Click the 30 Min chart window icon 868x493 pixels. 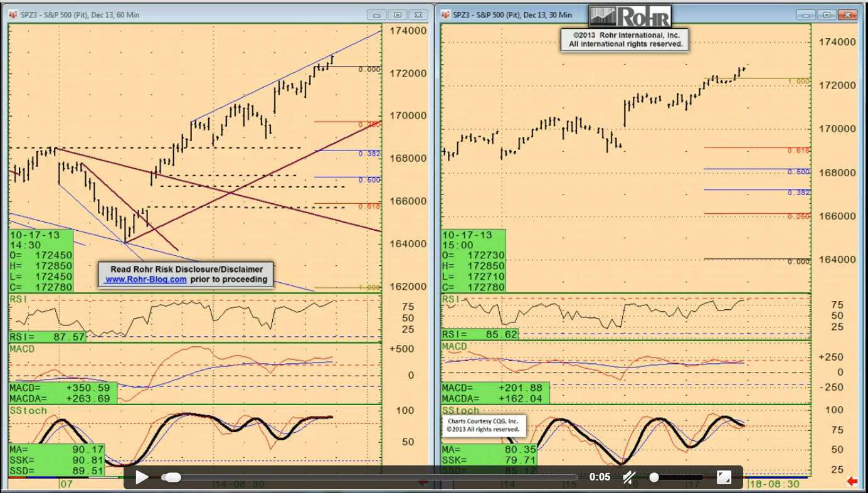(445, 14)
